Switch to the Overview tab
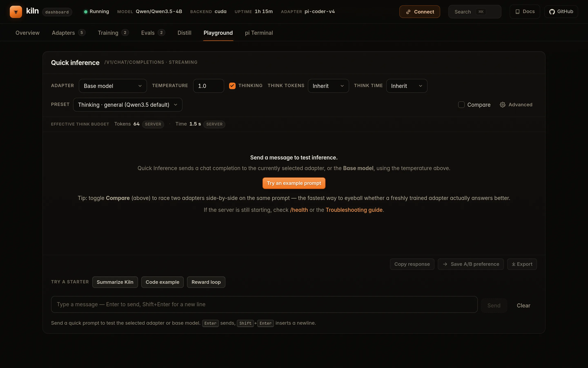This screenshot has height=368, width=588. point(27,33)
